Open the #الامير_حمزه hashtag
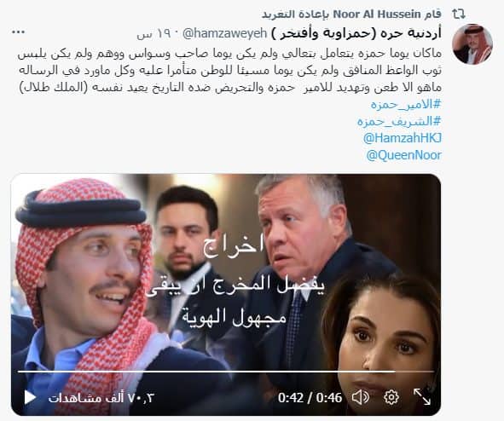Screen dimensions: 504x421 click(x=406, y=104)
